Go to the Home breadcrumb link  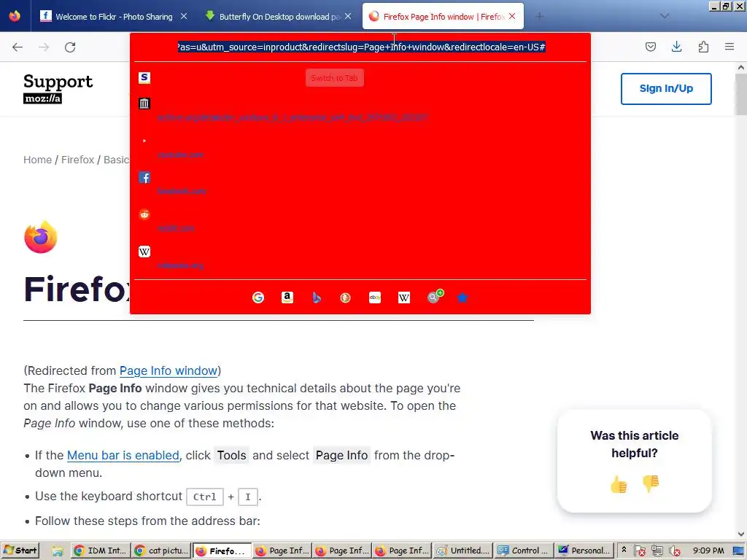38,160
